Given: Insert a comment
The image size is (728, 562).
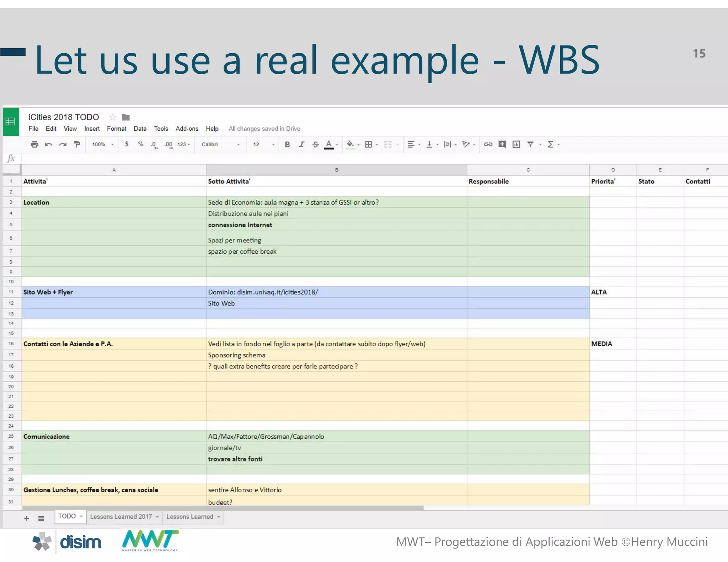Looking at the screenshot, I should (502, 144).
